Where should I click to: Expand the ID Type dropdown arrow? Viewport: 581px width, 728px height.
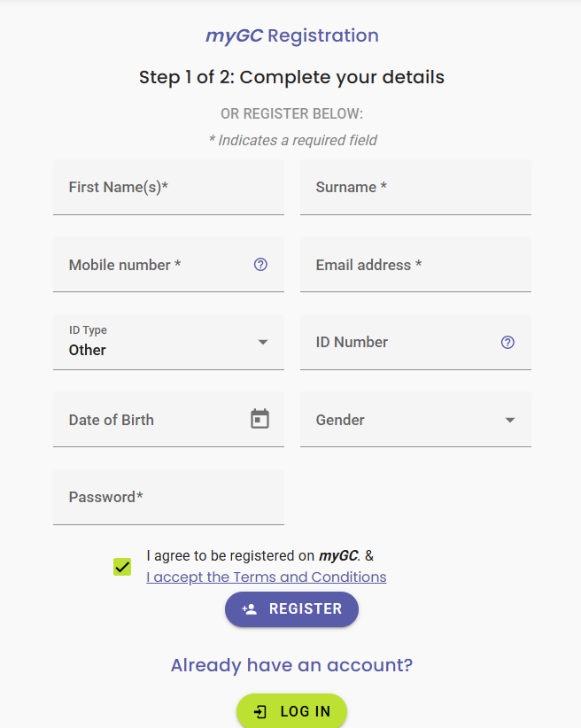[263, 342]
